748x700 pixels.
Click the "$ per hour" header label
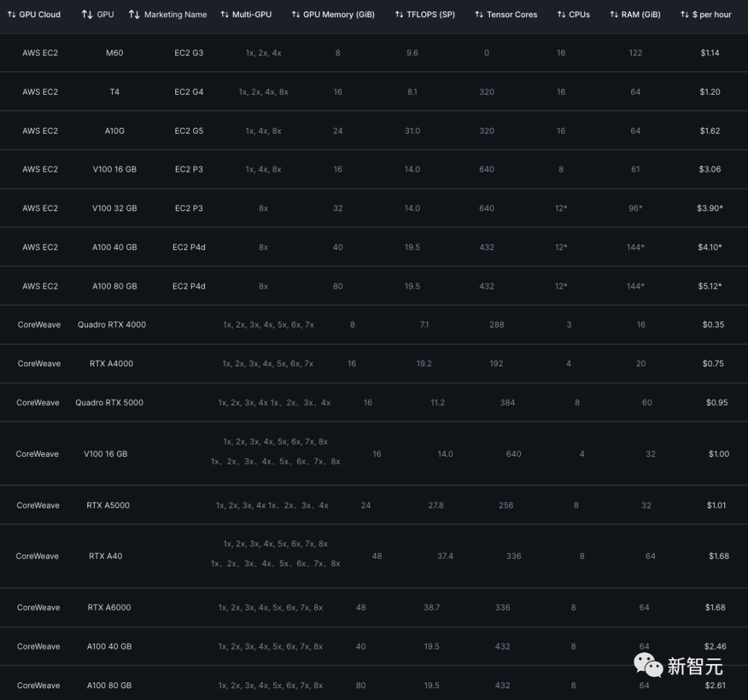tap(712, 15)
